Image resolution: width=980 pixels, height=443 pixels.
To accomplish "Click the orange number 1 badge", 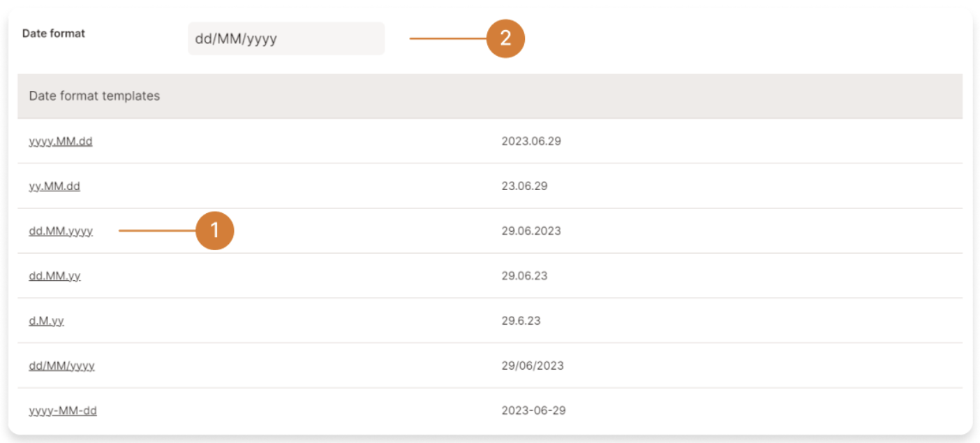I will click(214, 231).
